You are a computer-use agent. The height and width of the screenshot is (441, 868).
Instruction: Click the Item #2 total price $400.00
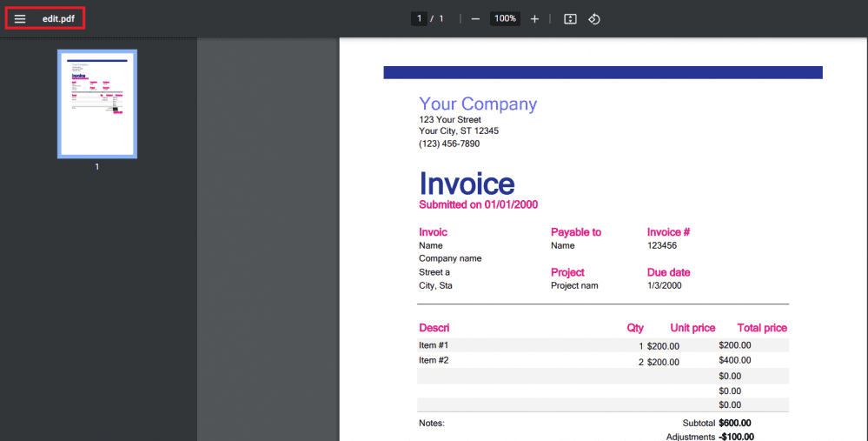pyautogui.click(x=734, y=360)
